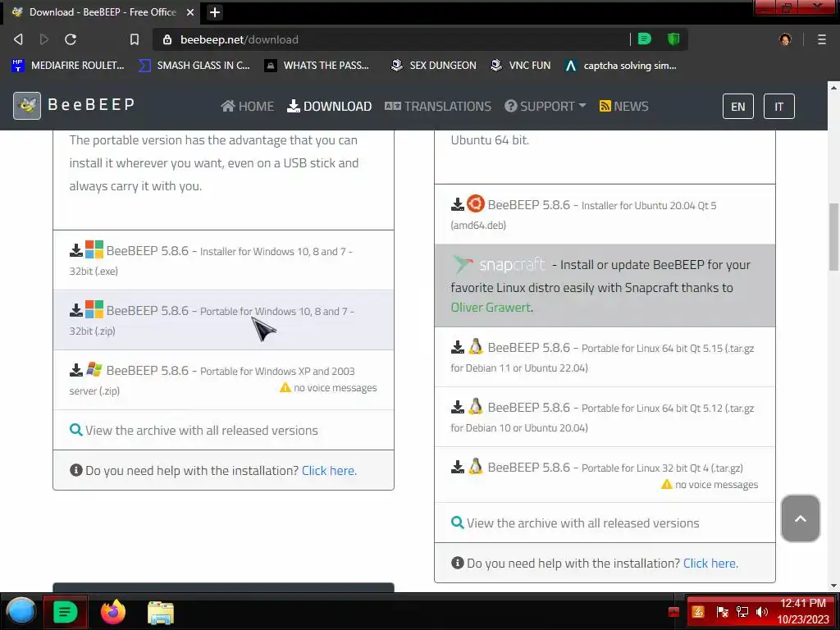Screen dimensions: 840x630
Task: Download Portable for Linux 64 bit Qt 5.15
Action: point(605,358)
